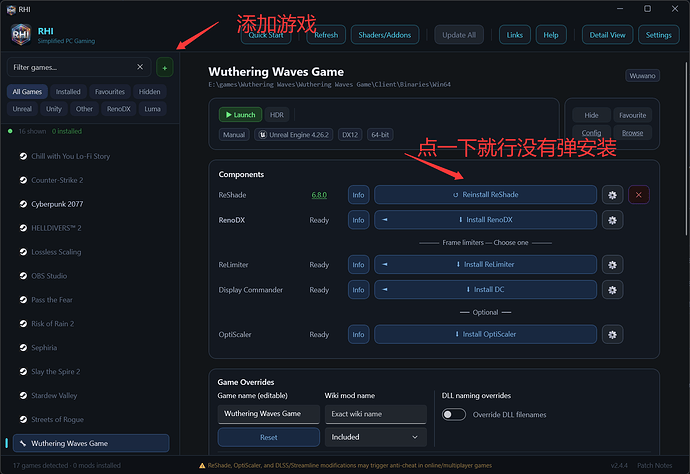Click the Manual tag

[234, 135]
